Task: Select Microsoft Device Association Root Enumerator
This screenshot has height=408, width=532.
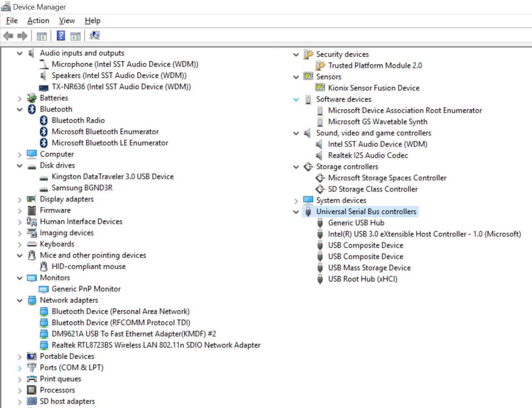Action: coord(405,110)
